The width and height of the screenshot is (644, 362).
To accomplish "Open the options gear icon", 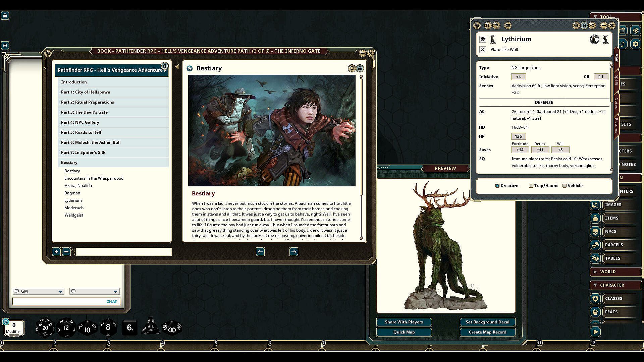I will (636, 44).
